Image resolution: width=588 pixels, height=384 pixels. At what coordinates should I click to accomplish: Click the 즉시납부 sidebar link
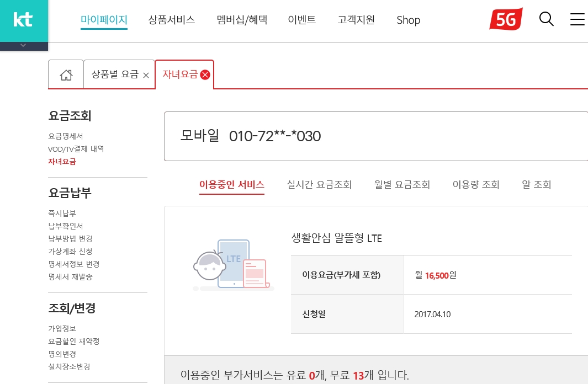(x=62, y=213)
